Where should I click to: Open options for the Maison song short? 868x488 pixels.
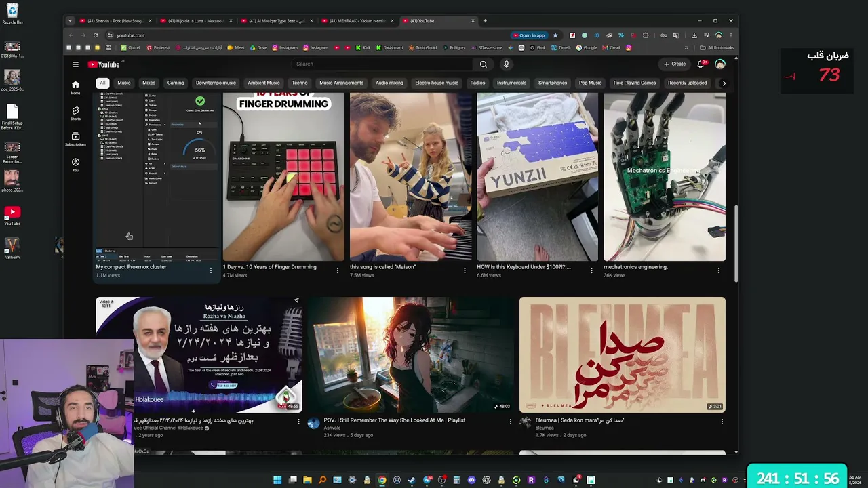click(x=465, y=270)
